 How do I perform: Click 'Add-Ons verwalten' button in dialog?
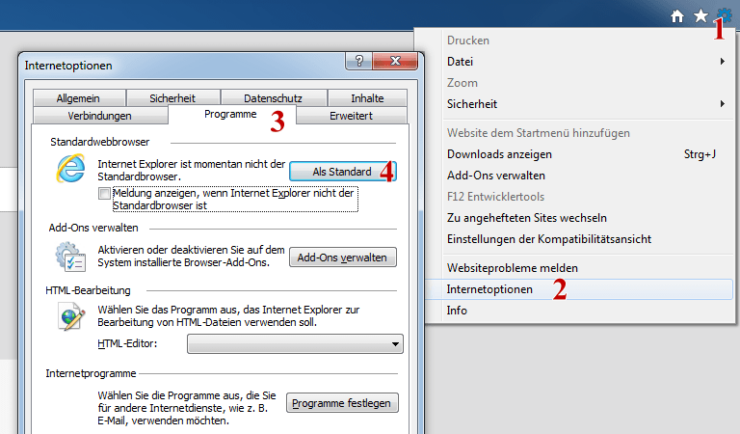(343, 258)
